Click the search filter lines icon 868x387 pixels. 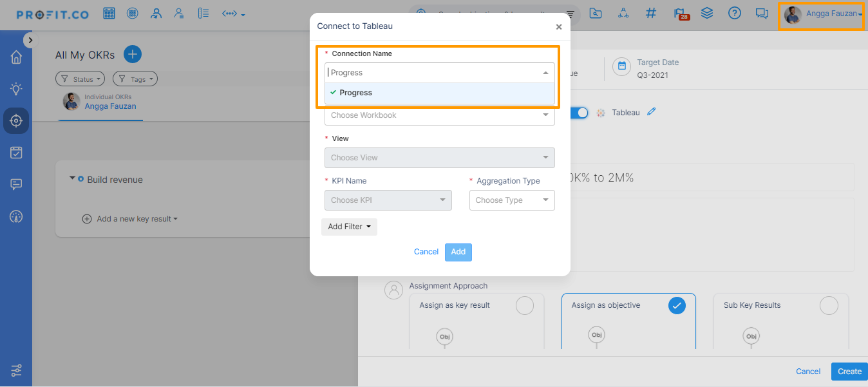570,14
